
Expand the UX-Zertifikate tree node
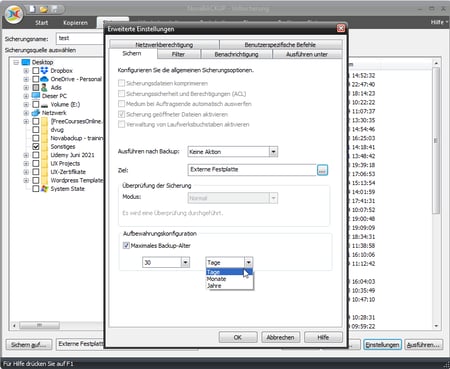tap(26, 172)
